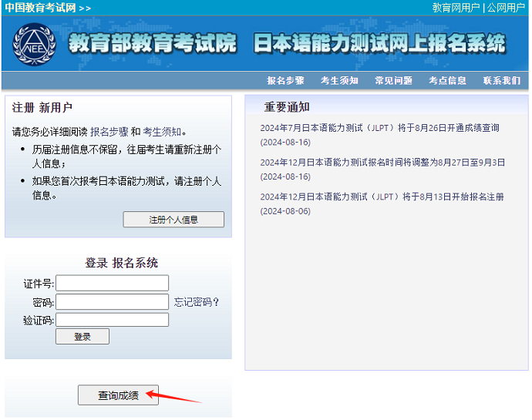Select the 验证码 input field
532x420 pixels.
[x=112, y=320]
